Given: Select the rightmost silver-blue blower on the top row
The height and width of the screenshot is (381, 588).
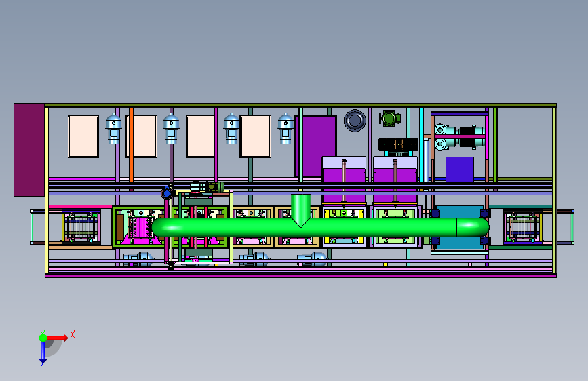Looking at the screenshot, I should [286, 129].
